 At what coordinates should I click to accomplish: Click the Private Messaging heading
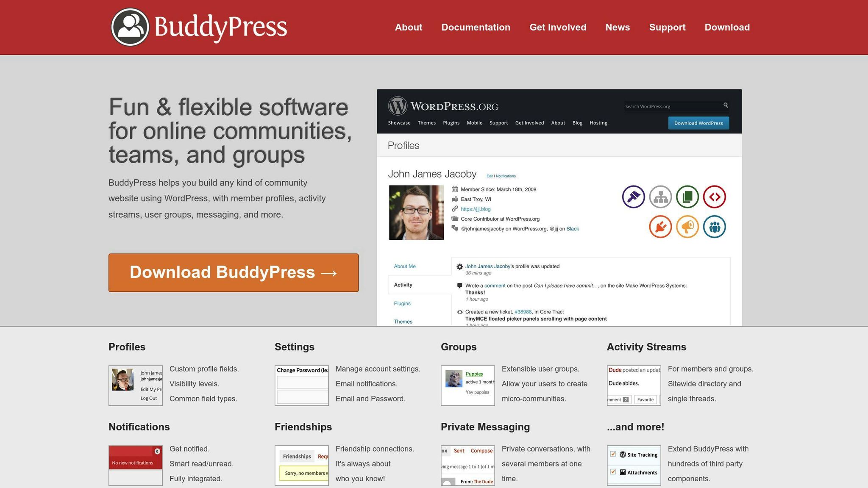click(x=485, y=427)
